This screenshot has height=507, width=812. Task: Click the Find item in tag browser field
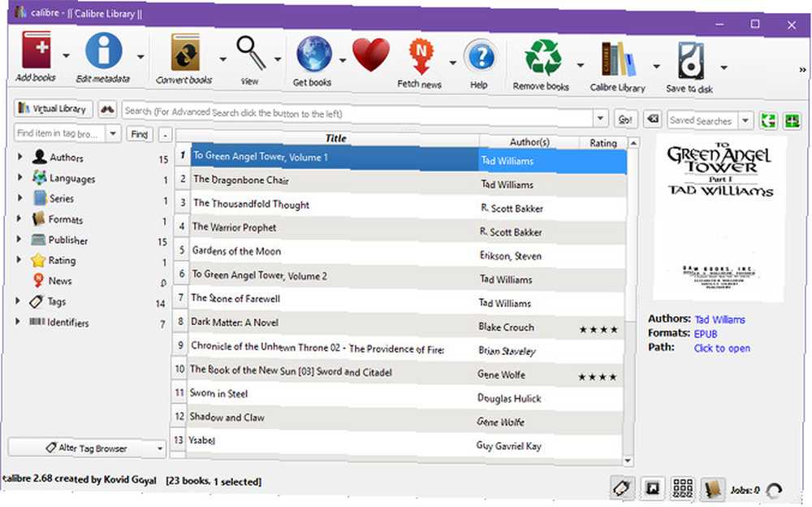[61, 133]
